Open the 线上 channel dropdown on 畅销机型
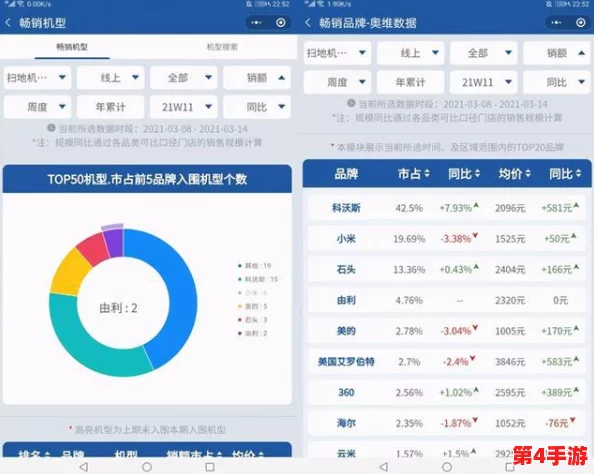 coord(111,78)
